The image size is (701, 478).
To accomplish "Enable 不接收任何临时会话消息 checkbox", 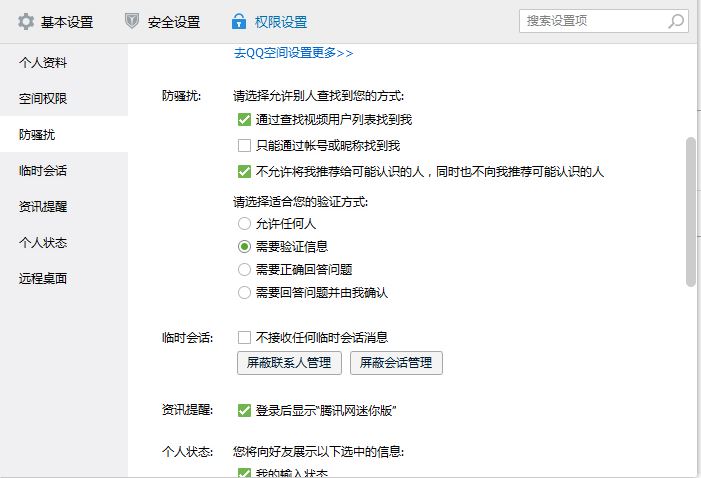I will (x=244, y=338).
